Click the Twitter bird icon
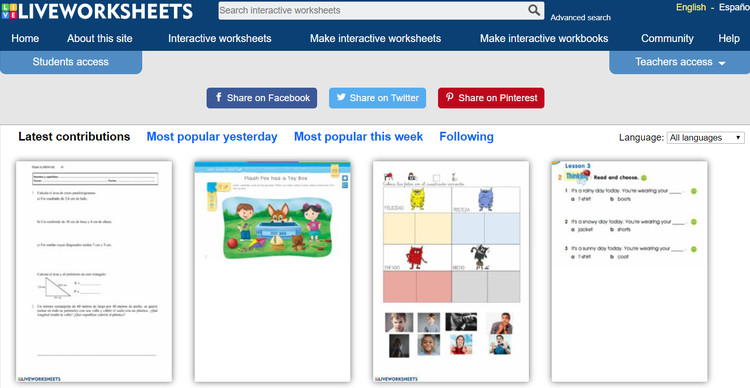 tap(341, 97)
